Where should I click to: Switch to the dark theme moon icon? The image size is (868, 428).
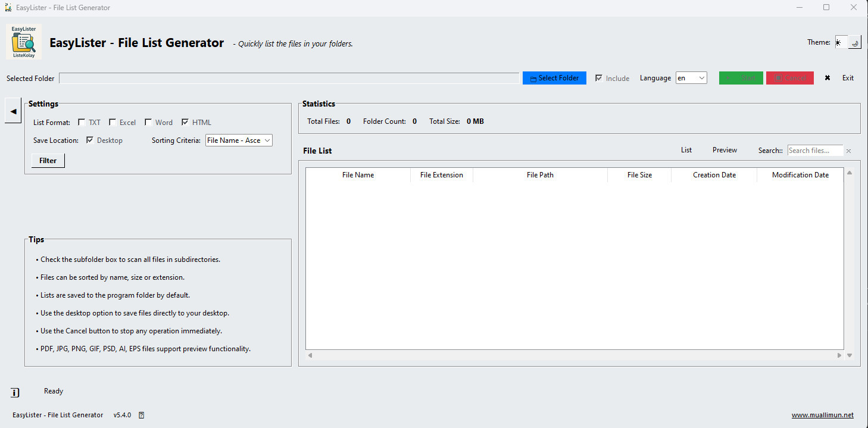tap(854, 42)
